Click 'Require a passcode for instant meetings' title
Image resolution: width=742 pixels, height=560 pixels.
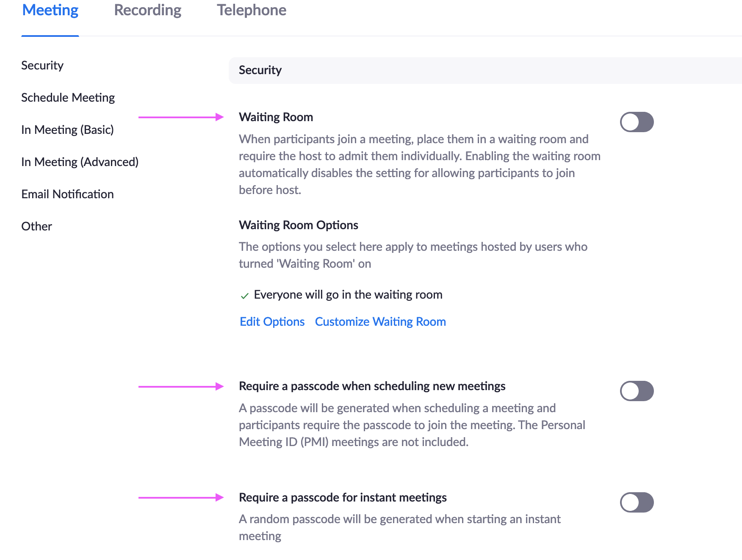[x=343, y=497]
